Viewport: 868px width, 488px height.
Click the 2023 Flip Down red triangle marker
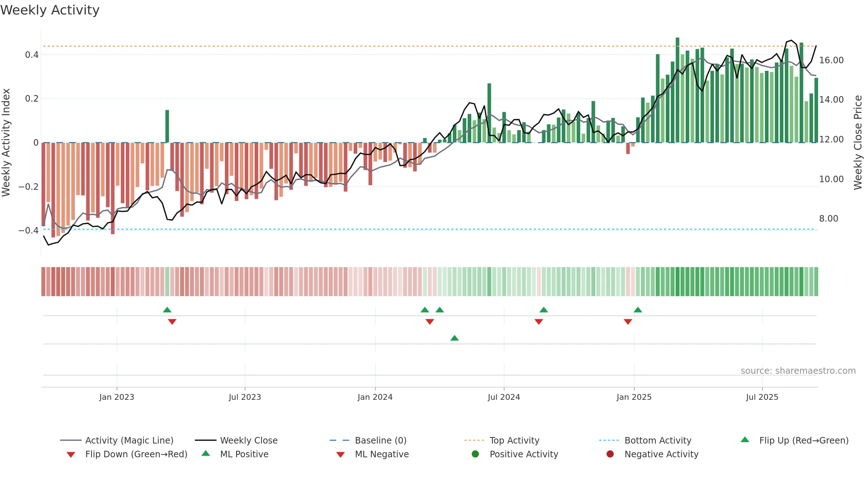click(x=172, y=322)
